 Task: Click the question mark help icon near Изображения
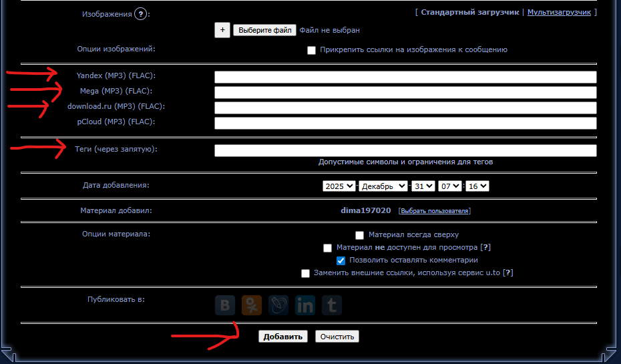(x=140, y=13)
